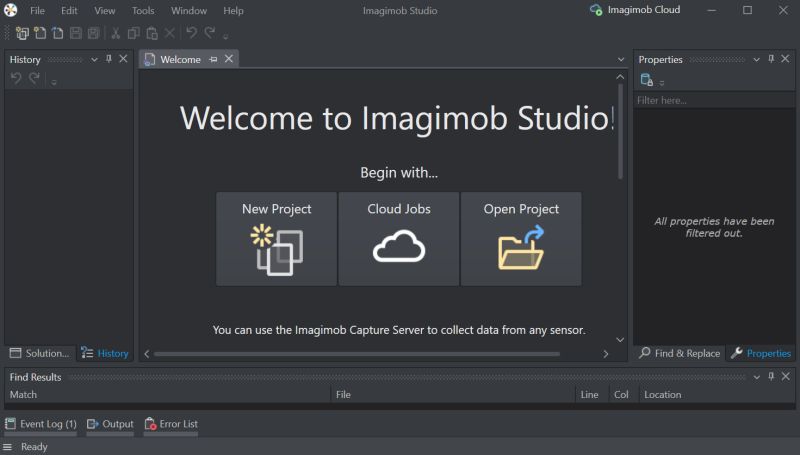Select the History bottom tab

point(105,353)
